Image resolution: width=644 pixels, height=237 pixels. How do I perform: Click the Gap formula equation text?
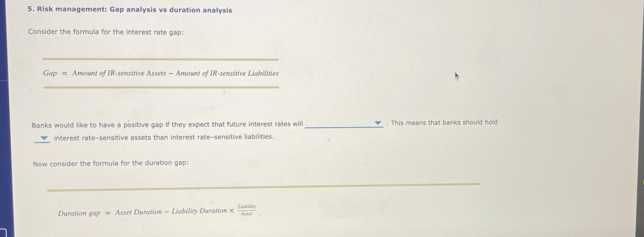pos(160,73)
